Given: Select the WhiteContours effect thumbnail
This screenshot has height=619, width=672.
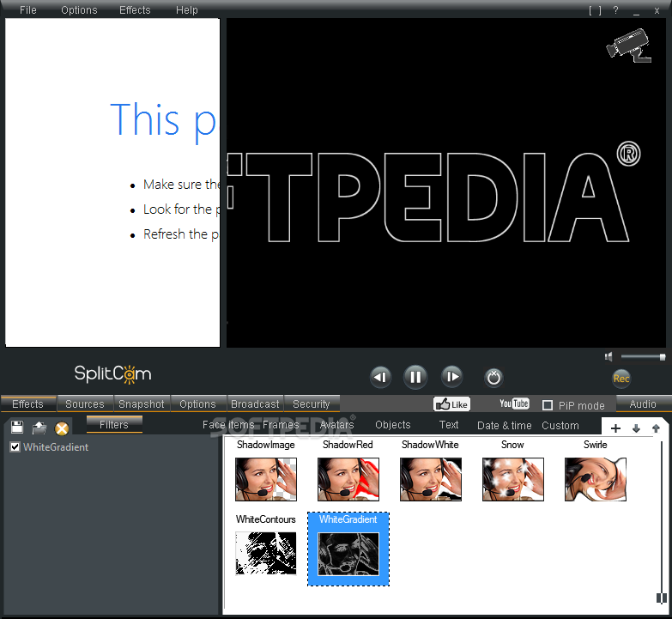Looking at the screenshot, I should click(266, 554).
